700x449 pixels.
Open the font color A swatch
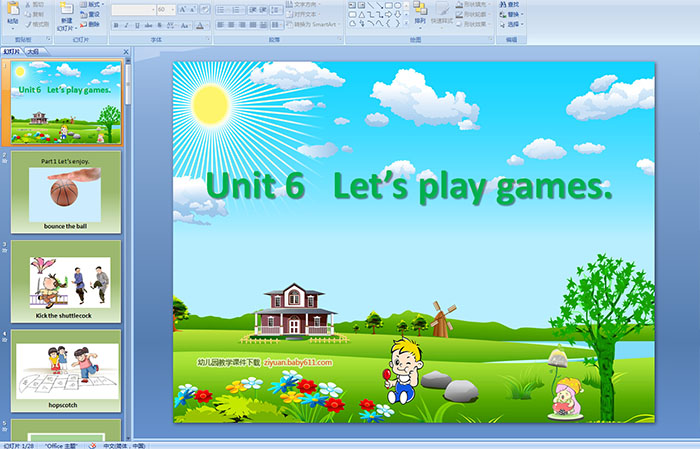coord(200,25)
